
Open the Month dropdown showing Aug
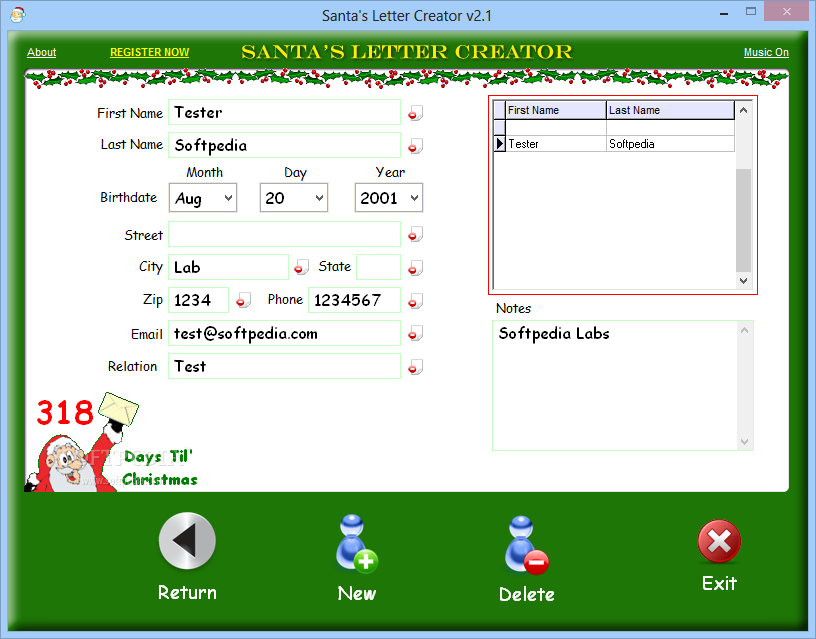click(203, 198)
